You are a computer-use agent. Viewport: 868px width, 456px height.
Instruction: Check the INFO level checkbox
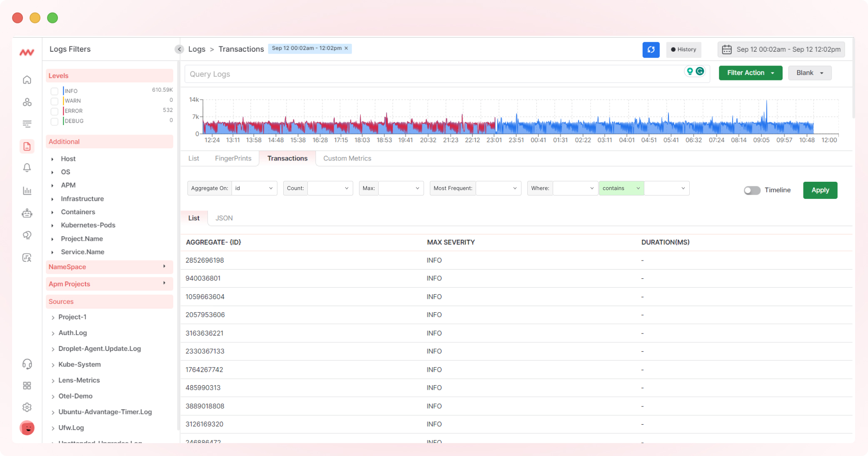(55, 91)
